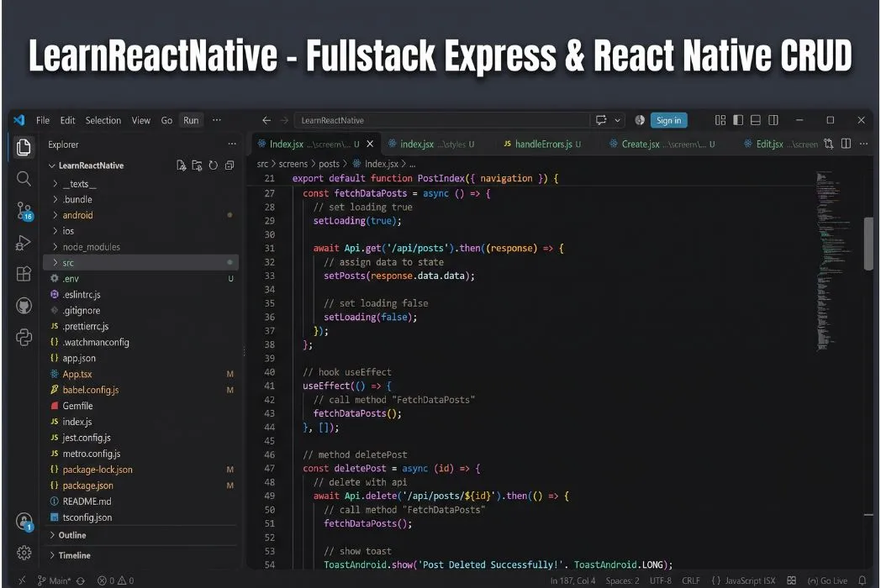Click the Customize Layout icon

[720, 120]
